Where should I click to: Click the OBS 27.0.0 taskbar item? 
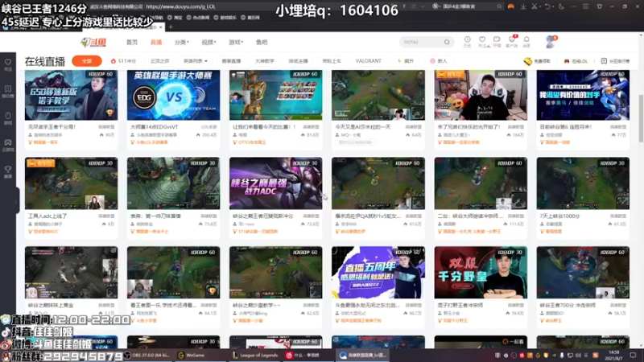(150, 355)
